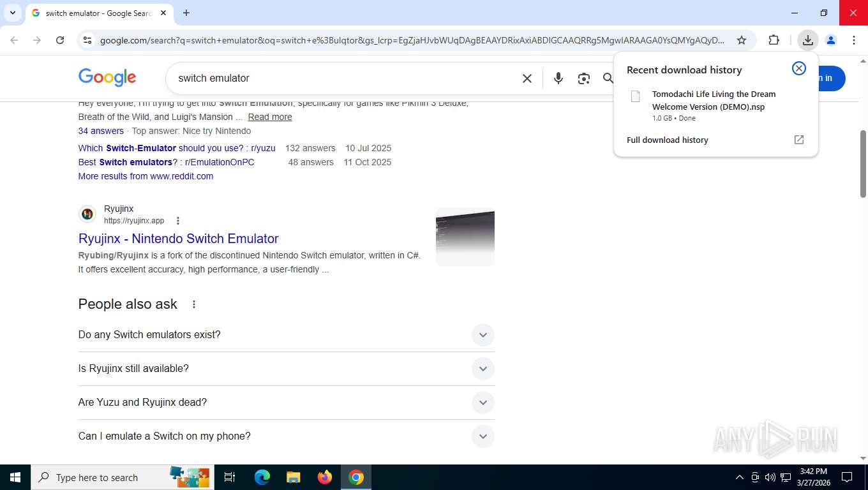Viewport: 868px width, 490px height.
Task: Click the Ryujinx site name text
Action: click(x=119, y=209)
